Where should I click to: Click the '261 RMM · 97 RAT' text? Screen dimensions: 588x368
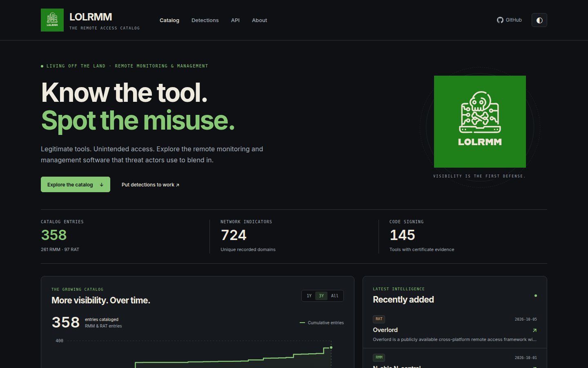pyautogui.click(x=60, y=249)
